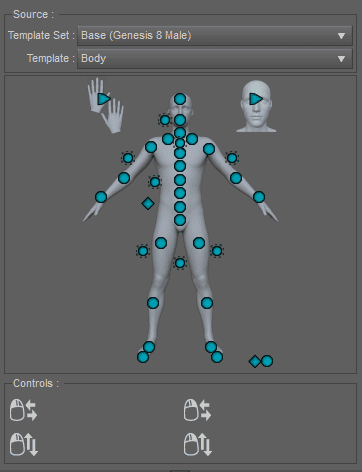Open the Template Set dropdown
362x472 pixels.
215,35
